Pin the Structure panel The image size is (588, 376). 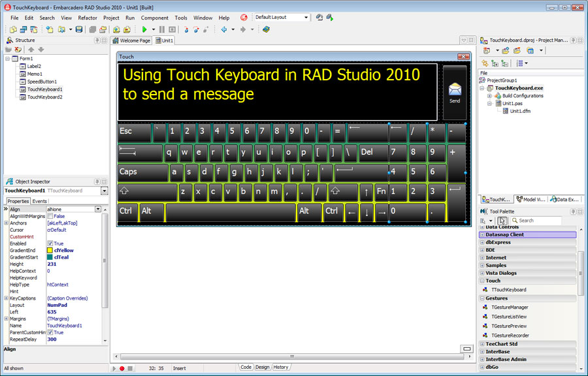point(97,40)
